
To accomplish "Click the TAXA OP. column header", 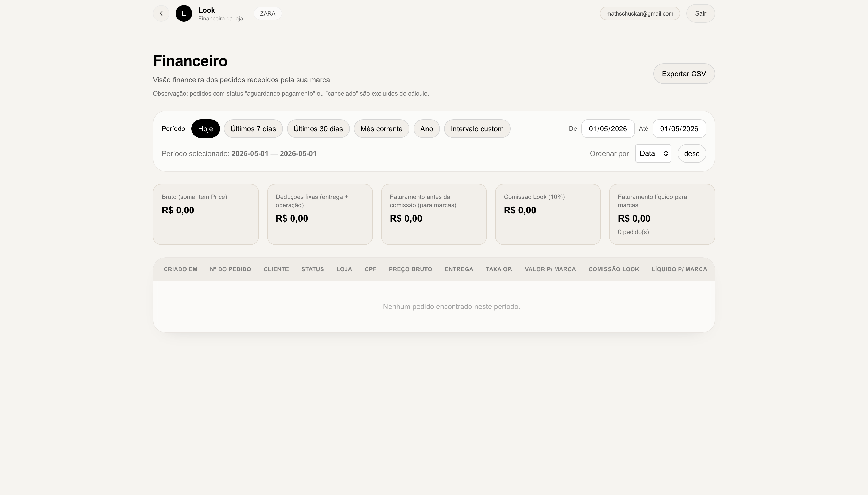I will point(499,269).
